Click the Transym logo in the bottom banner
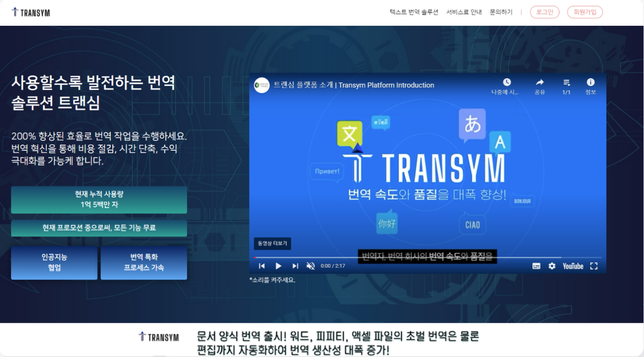 159,337
